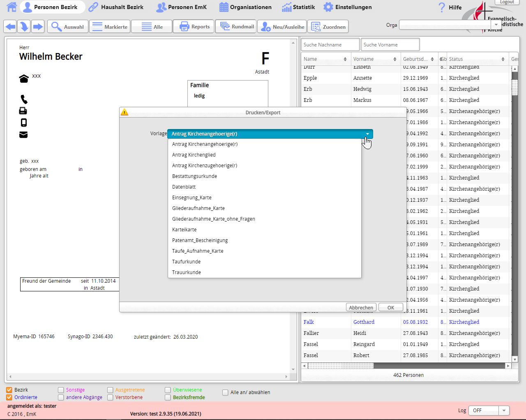Screen dimensions: 526x420
Task: Click the mobile phone icon in person details
Action: pyautogui.click(x=24, y=122)
